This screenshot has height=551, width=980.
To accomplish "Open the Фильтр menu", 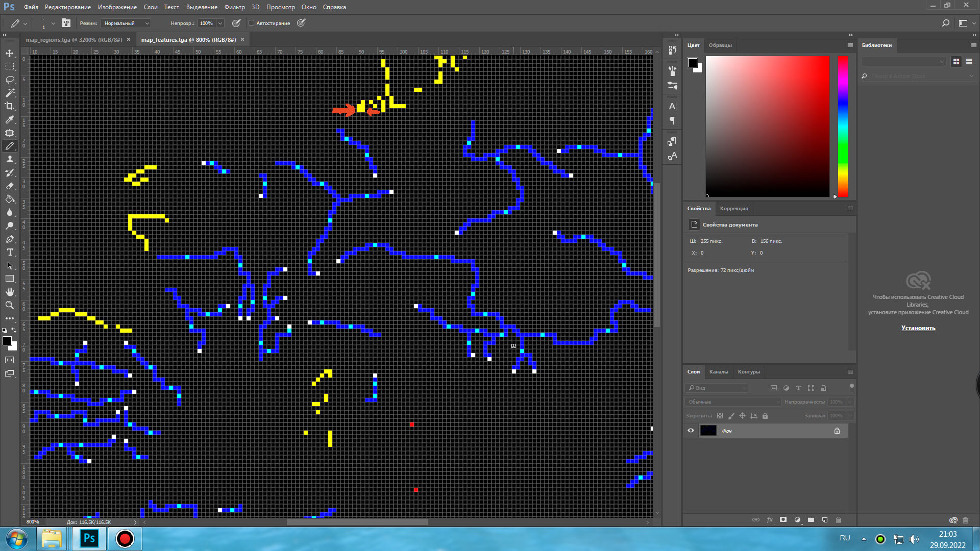I will [234, 7].
